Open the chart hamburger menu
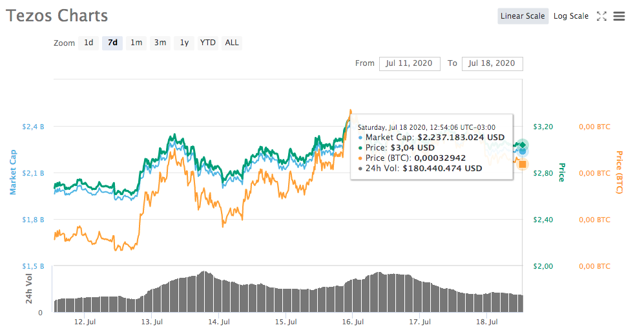The image size is (644, 334). click(x=619, y=16)
